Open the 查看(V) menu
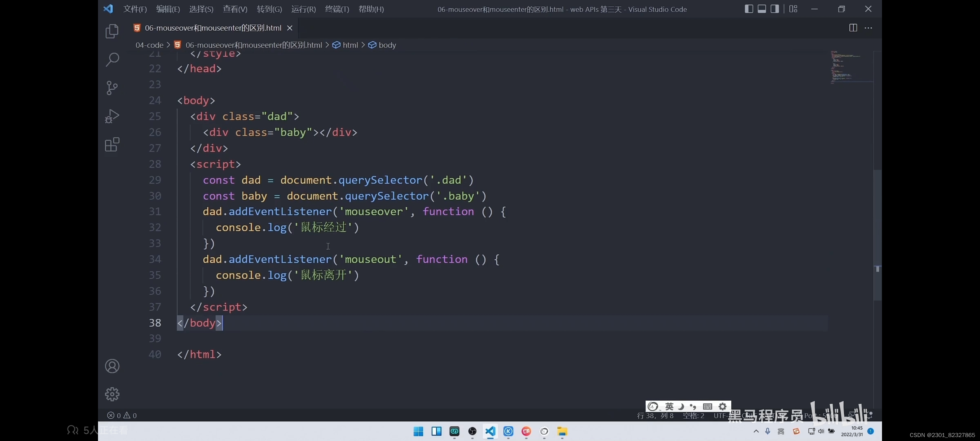This screenshot has width=980, height=441. point(235,9)
